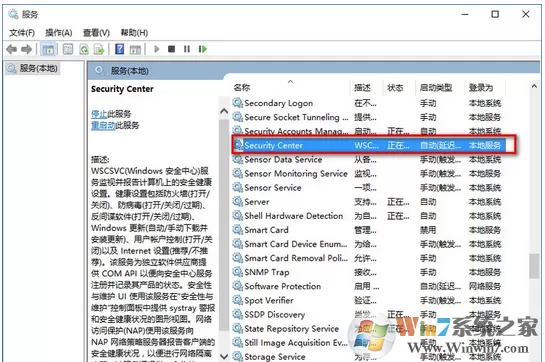Click the Start service play icon
The height and width of the screenshot is (362, 545).
(156, 49)
